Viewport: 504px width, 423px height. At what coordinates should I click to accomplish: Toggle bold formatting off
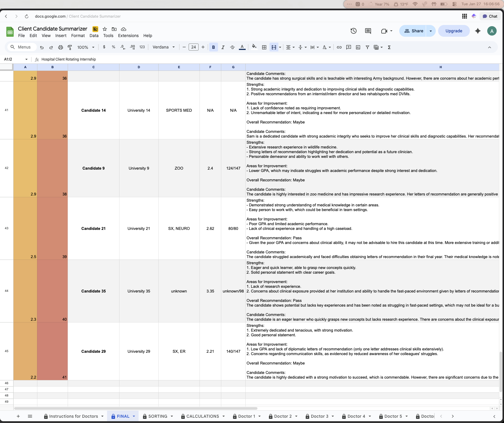tap(213, 47)
